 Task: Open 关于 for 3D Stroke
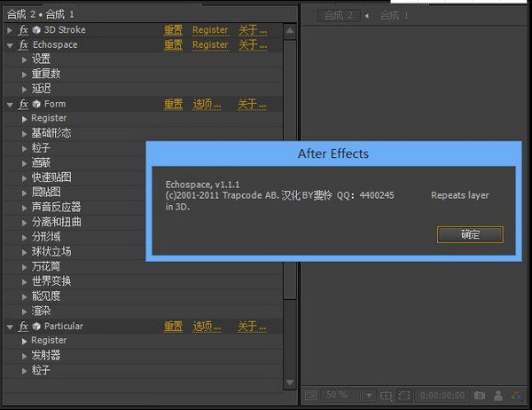(x=253, y=30)
